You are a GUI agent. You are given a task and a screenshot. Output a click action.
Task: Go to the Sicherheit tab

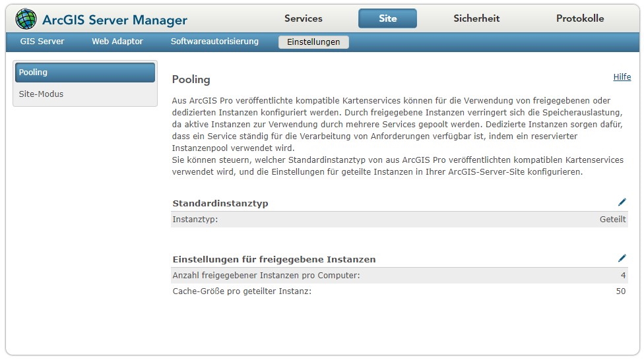click(x=476, y=18)
